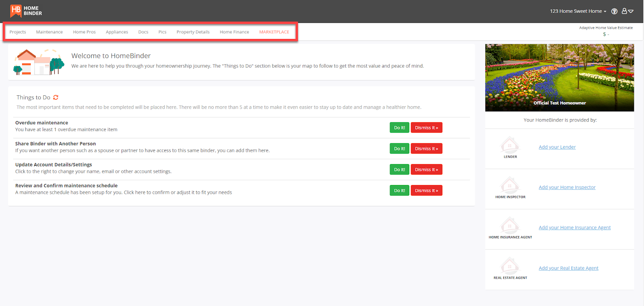Click the Add your Lender link
Screen dimensions: 644x306
pos(557,147)
